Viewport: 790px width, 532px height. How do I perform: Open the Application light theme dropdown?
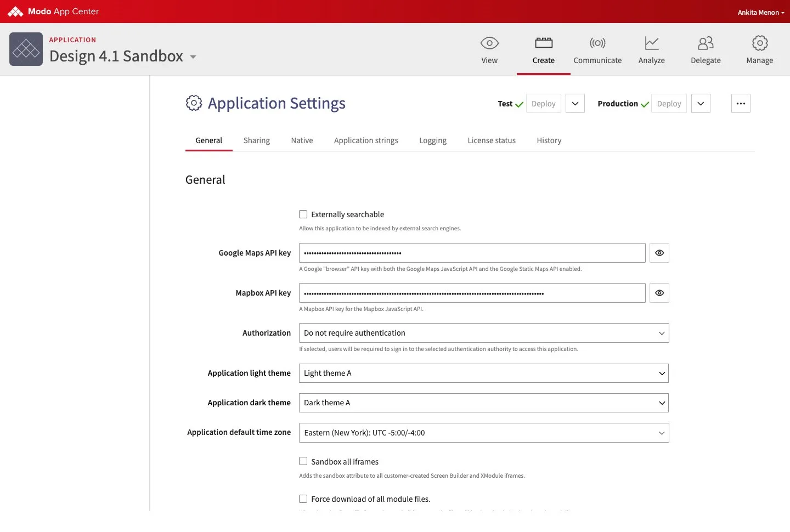(484, 373)
